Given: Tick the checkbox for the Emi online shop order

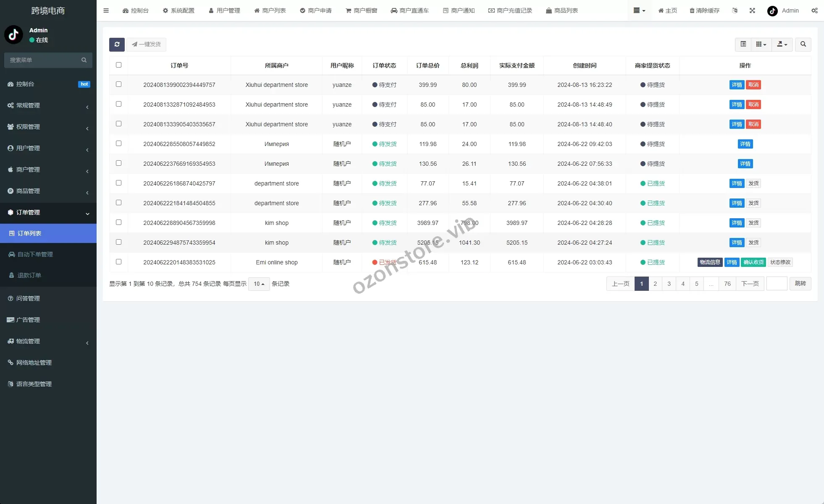Looking at the screenshot, I should click(118, 262).
